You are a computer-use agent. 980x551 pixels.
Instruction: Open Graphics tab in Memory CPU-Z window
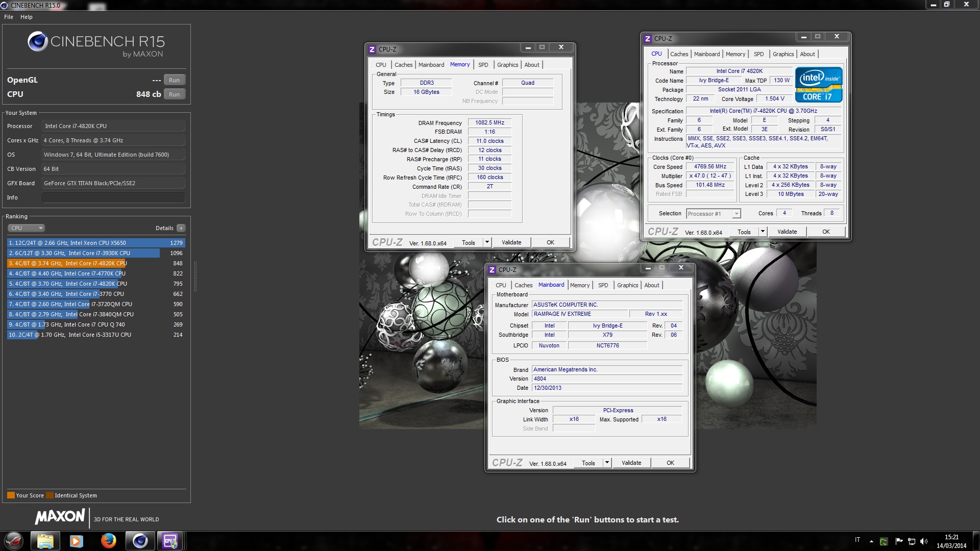[x=507, y=65]
